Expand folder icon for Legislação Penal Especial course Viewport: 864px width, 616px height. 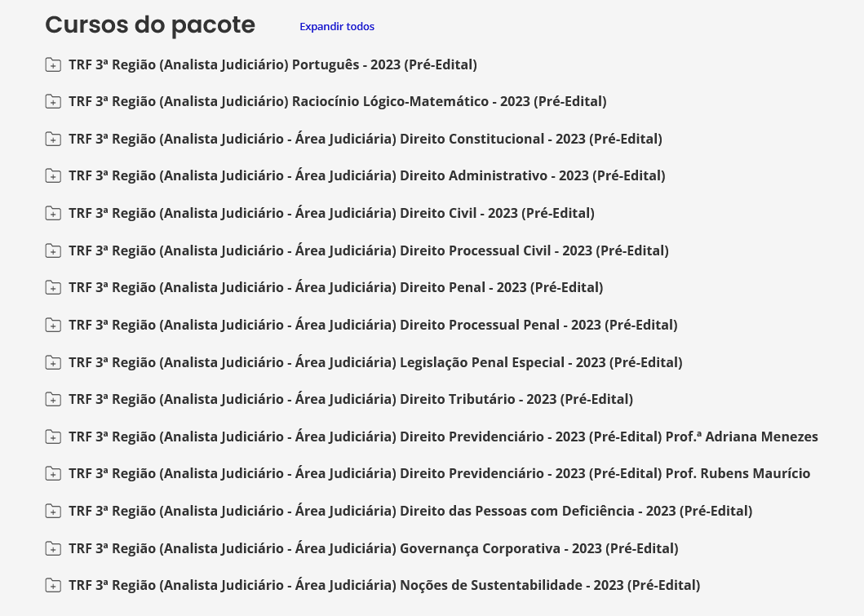[53, 363]
